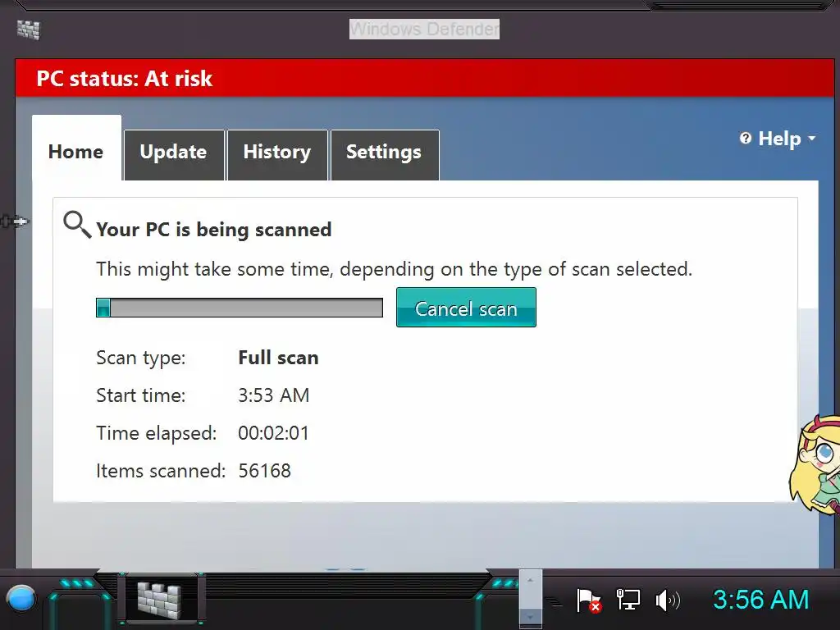Click the PC status: At risk banner

point(424,78)
